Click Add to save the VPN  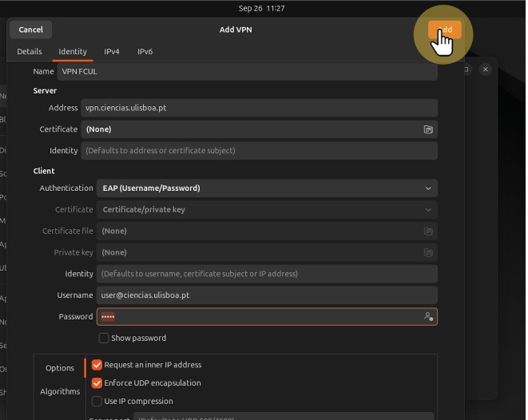coord(444,30)
